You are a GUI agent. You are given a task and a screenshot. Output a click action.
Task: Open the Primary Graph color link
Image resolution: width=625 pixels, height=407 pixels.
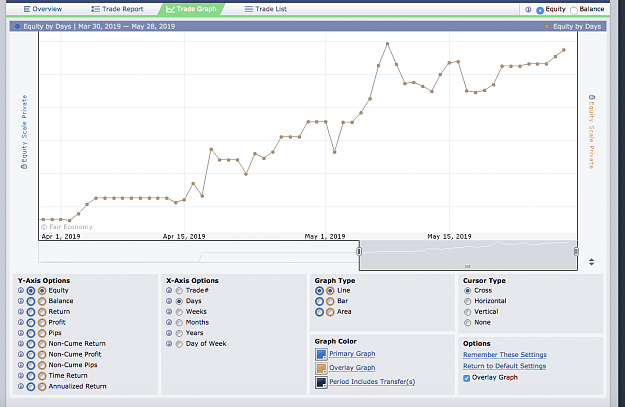pyautogui.click(x=352, y=354)
